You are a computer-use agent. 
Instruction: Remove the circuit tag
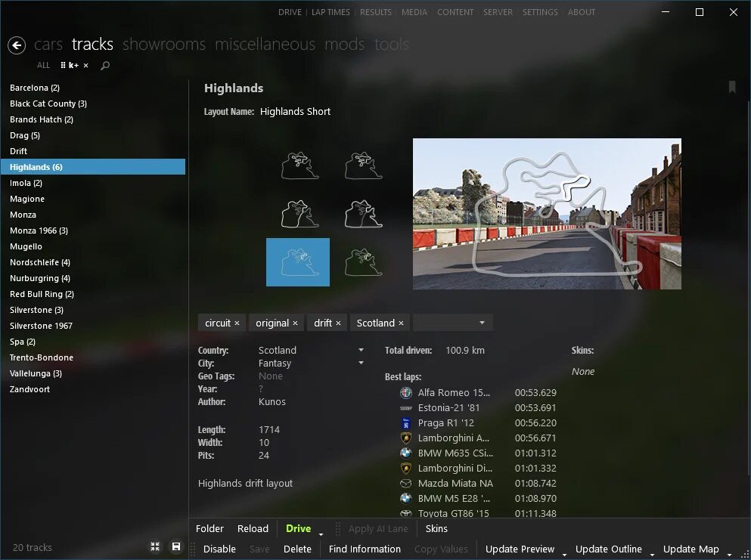[237, 323]
